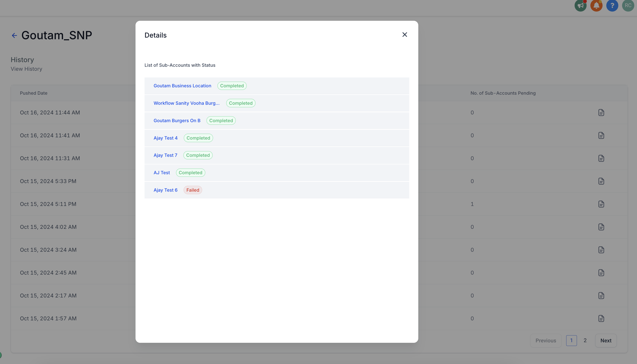The height and width of the screenshot is (364, 637).
Task: Open the megaphone announcements icon
Action: coord(580,5)
